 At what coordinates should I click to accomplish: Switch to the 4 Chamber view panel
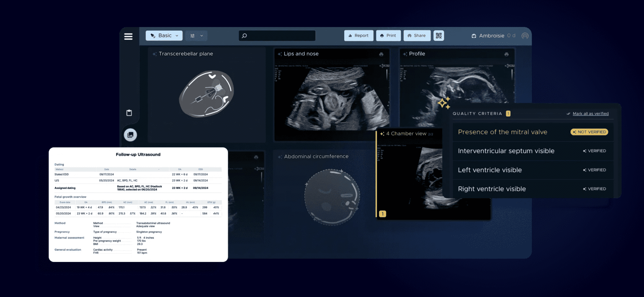[x=406, y=133]
